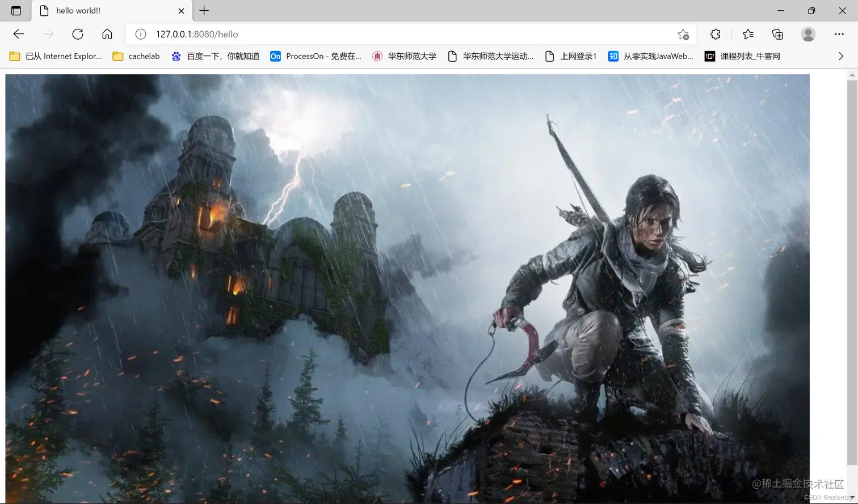Open Settings and more menu
This screenshot has height=504, width=858.
[x=839, y=34]
